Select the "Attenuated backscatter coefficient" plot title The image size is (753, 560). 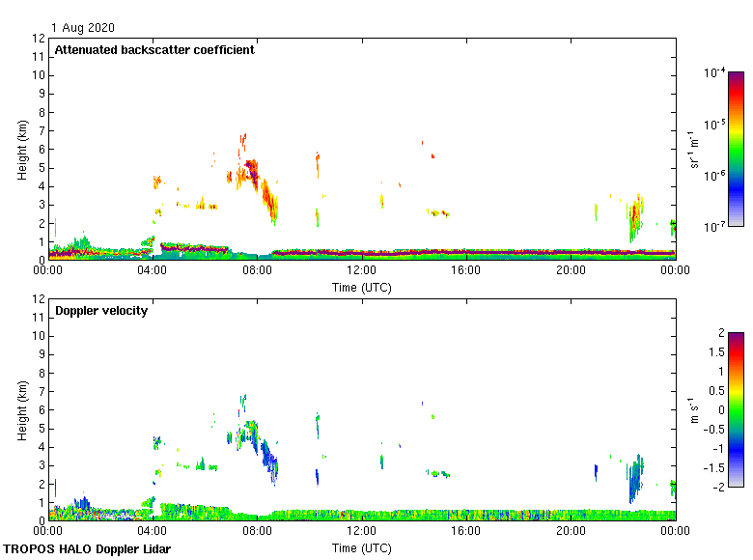154,50
